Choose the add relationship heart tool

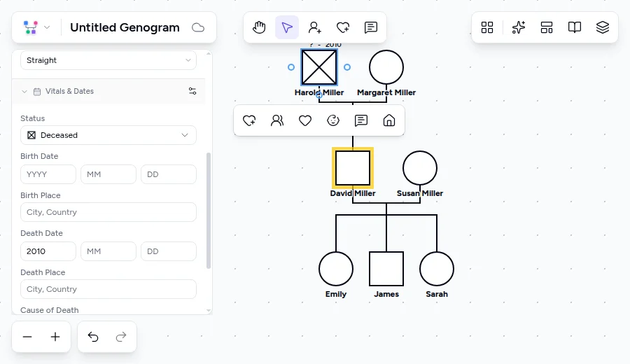(343, 27)
